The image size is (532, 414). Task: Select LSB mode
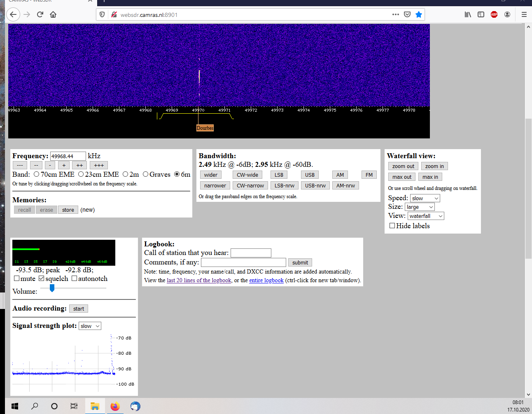[279, 175]
